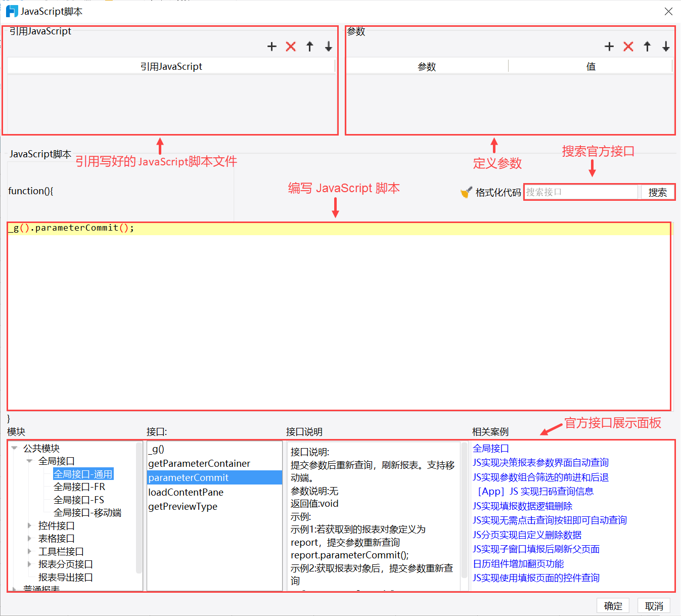
Task: Collapse the 全局接口 tree node
Action: point(29,461)
